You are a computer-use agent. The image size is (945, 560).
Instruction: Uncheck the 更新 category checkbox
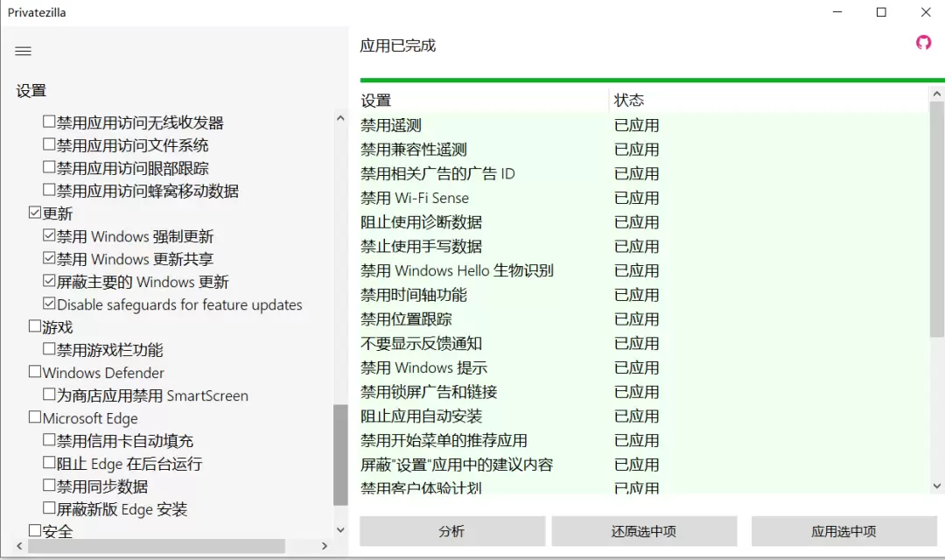pyautogui.click(x=35, y=213)
